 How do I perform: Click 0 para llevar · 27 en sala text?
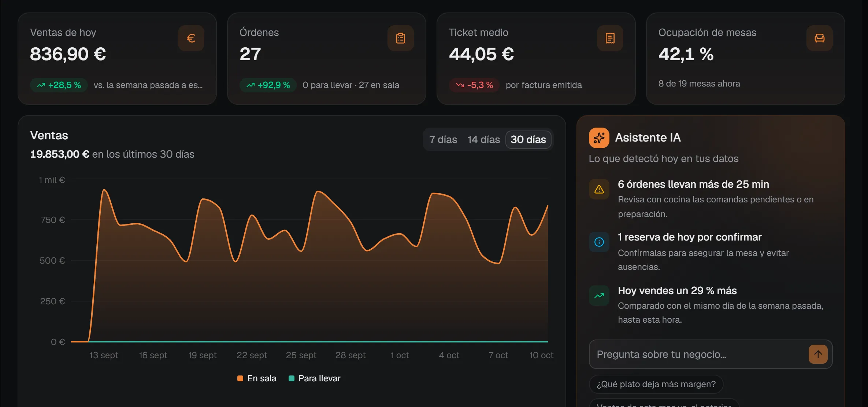coord(351,85)
